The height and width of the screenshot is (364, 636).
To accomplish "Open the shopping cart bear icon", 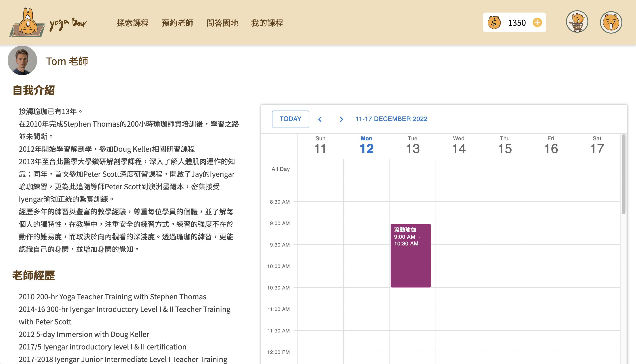I will [577, 22].
